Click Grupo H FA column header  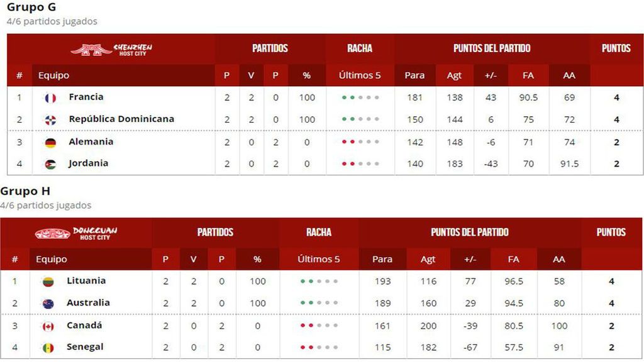click(x=513, y=259)
